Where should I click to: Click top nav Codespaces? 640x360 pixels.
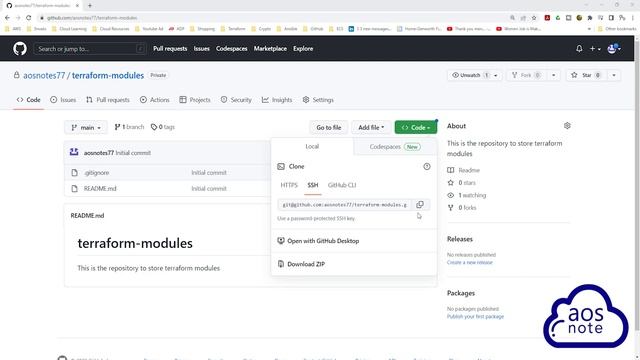(x=232, y=49)
